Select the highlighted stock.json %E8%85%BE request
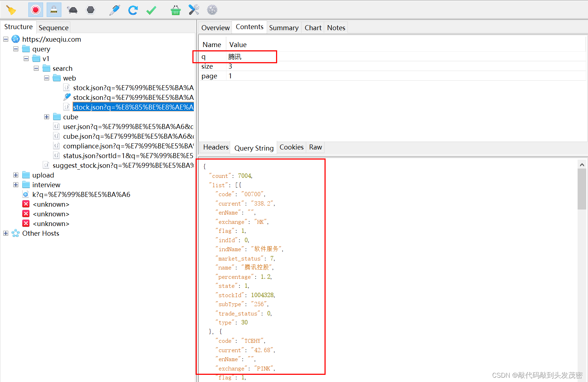The height and width of the screenshot is (382, 588). [x=133, y=107]
